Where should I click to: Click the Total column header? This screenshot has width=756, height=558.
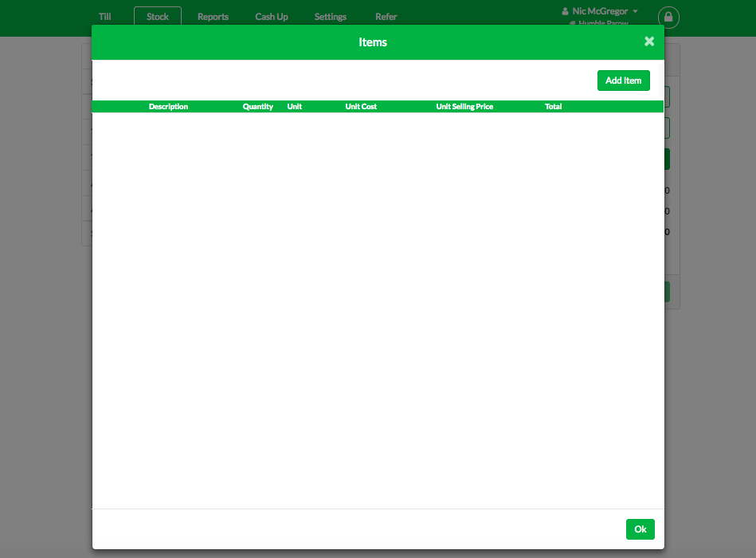coord(553,107)
